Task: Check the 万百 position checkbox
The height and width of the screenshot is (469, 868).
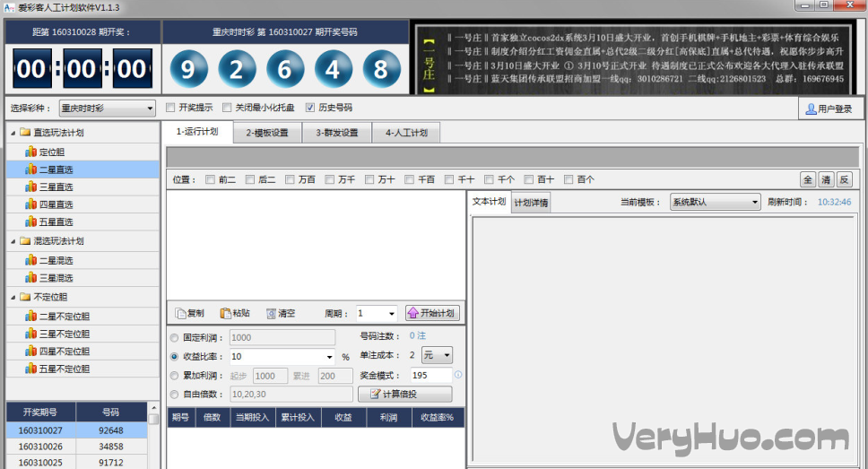Action: pyautogui.click(x=290, y=179)
